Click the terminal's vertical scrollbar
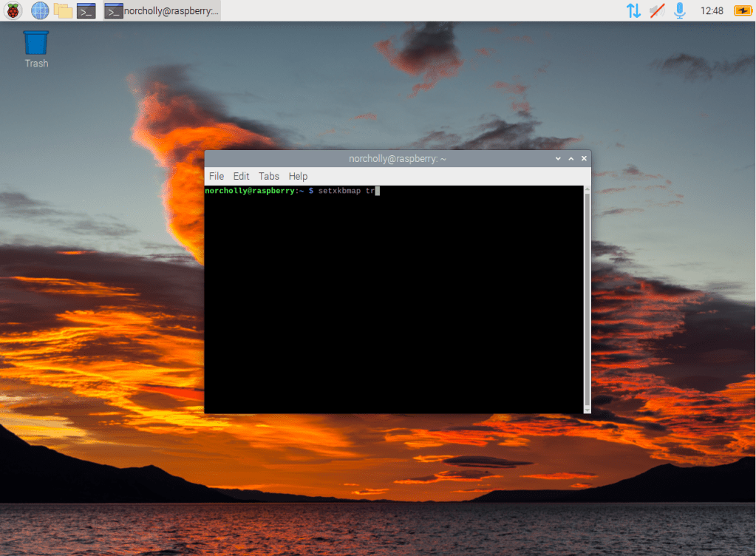The width and height of the screenshot is (756, 556). tap(587, 296)
